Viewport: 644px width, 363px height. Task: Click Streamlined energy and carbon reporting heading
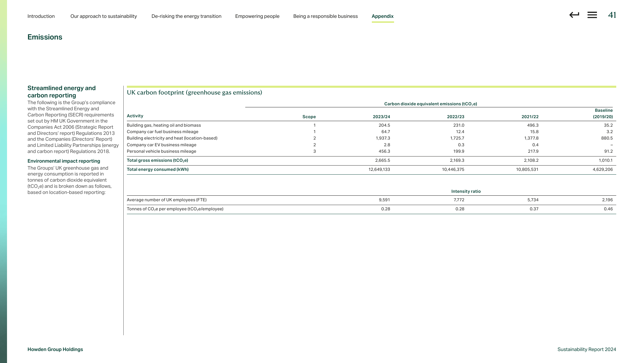tap(61, 92)
